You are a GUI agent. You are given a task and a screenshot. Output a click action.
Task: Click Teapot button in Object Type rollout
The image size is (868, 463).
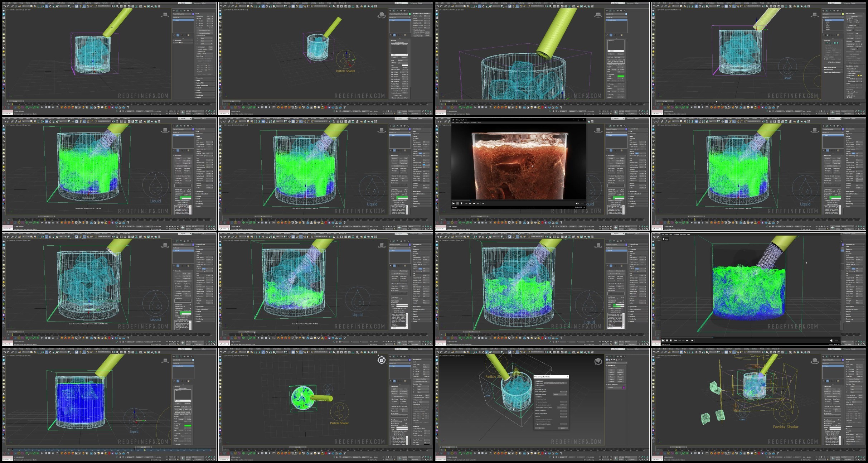[611, 379]
